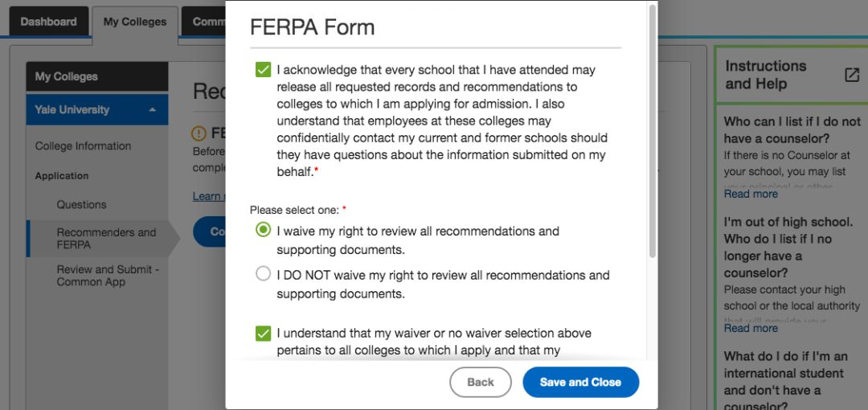Select 'I DO NOT waive my right' option
Viewport: 868px width, 410px height.
[263, 273]
